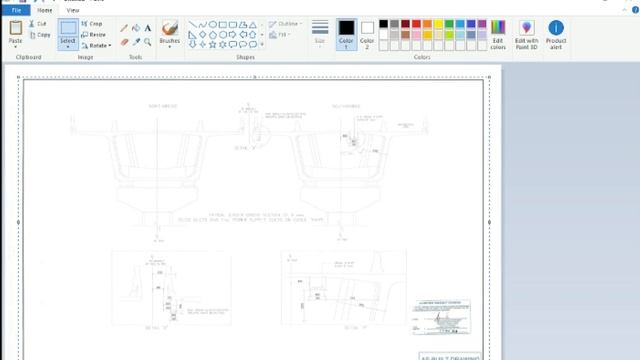This screenshot has width=640, height=360.
Task: Pick the green color swatch
Action: (449, 24)
